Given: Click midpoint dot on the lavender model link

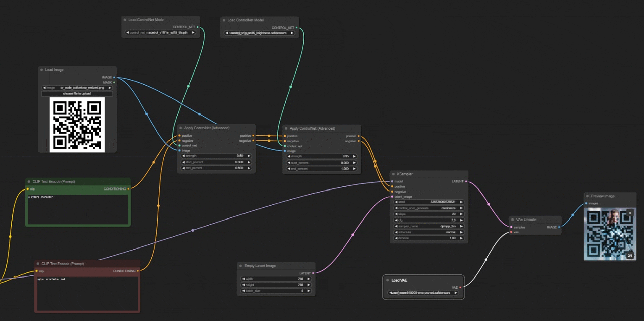Looking at the screenshot, I should 193,230.
